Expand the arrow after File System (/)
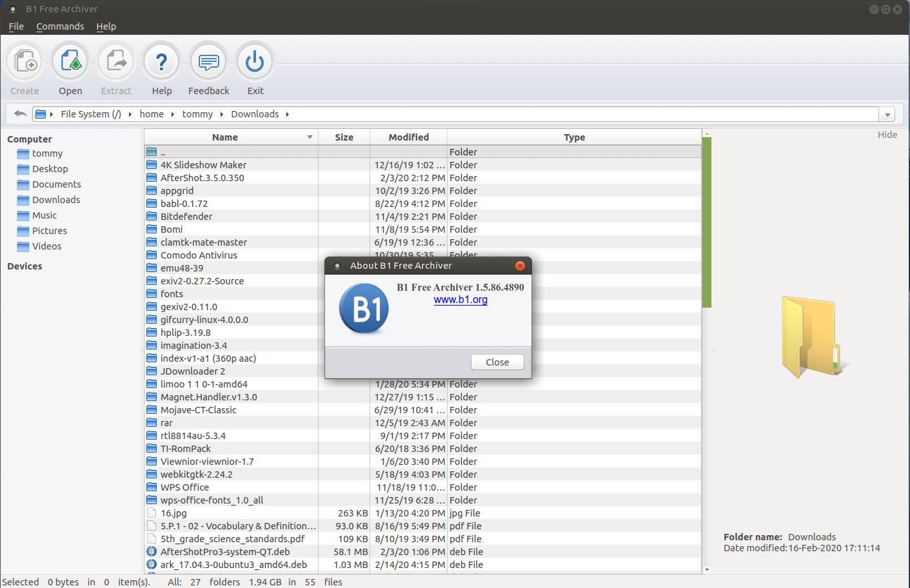Image resolution: width=910 pixels, height=588 pixels. pyautogui.click(x=130, y=114)
